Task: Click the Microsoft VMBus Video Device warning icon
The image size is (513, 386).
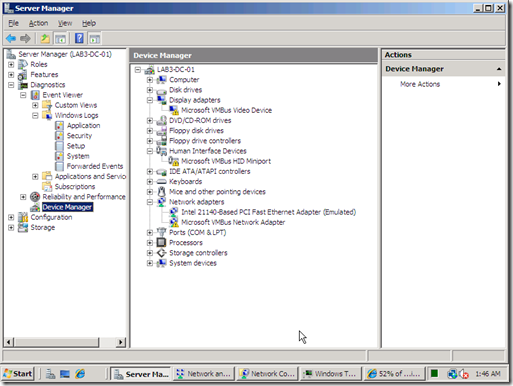Action: click(x=174, y=110)
